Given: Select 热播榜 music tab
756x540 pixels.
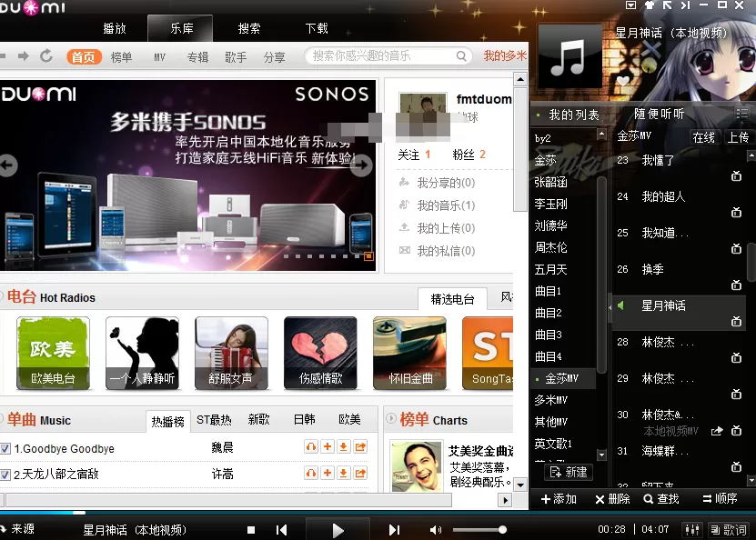Looking at the screenshot, I should [x=167, y=422].
